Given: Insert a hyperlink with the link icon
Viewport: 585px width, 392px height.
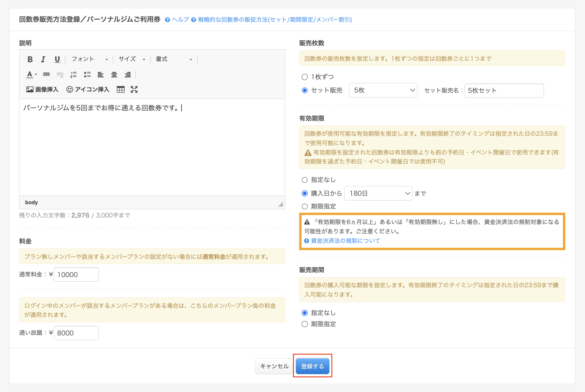Looking at the screenshot, I should point(46,74).
